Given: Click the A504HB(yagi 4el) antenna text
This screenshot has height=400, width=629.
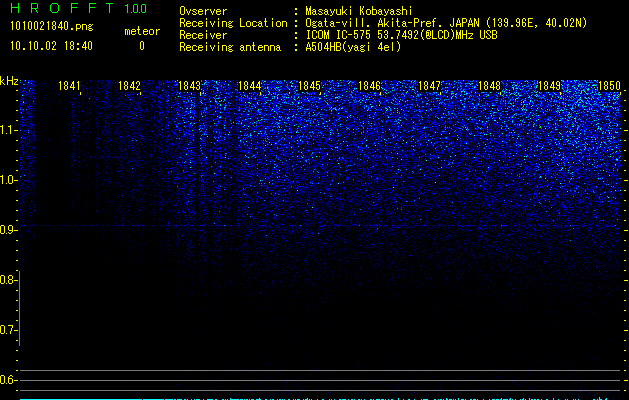Looking at the screenshot, I should (353, 47).
